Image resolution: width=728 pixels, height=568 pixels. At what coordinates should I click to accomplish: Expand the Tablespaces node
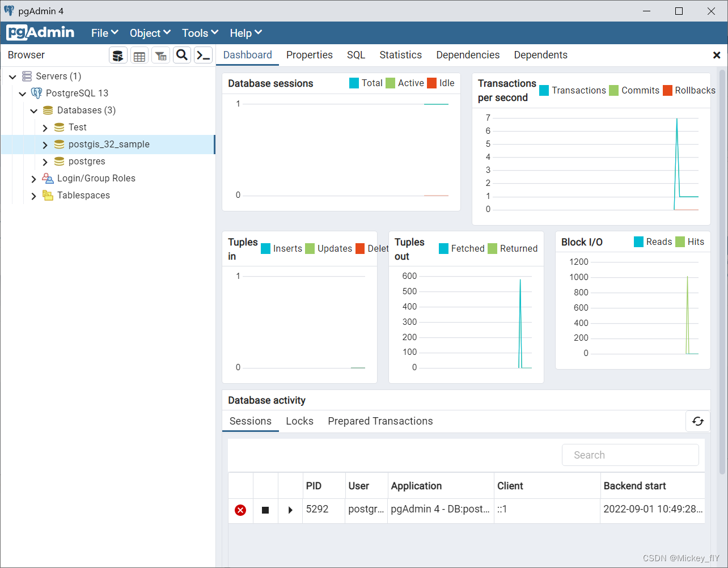click(x=34, y=196)
